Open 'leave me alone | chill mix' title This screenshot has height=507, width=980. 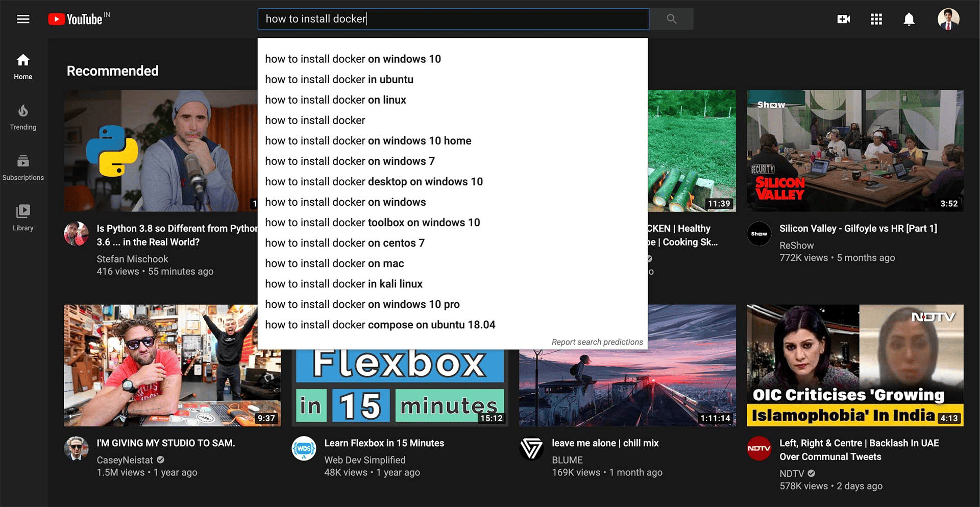[x=605, y=443]
